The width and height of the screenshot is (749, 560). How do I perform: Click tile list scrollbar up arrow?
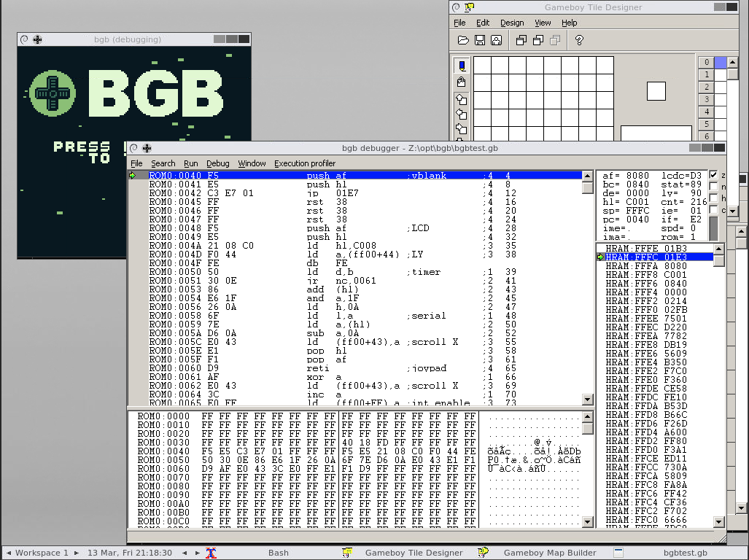731,62
